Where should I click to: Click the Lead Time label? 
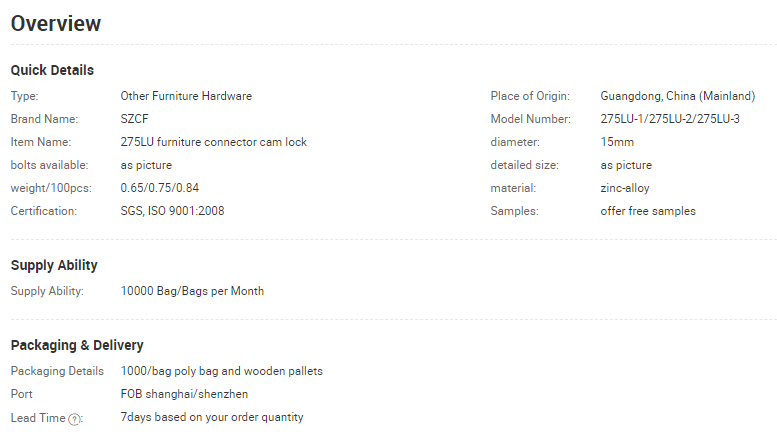coord(38,418)
